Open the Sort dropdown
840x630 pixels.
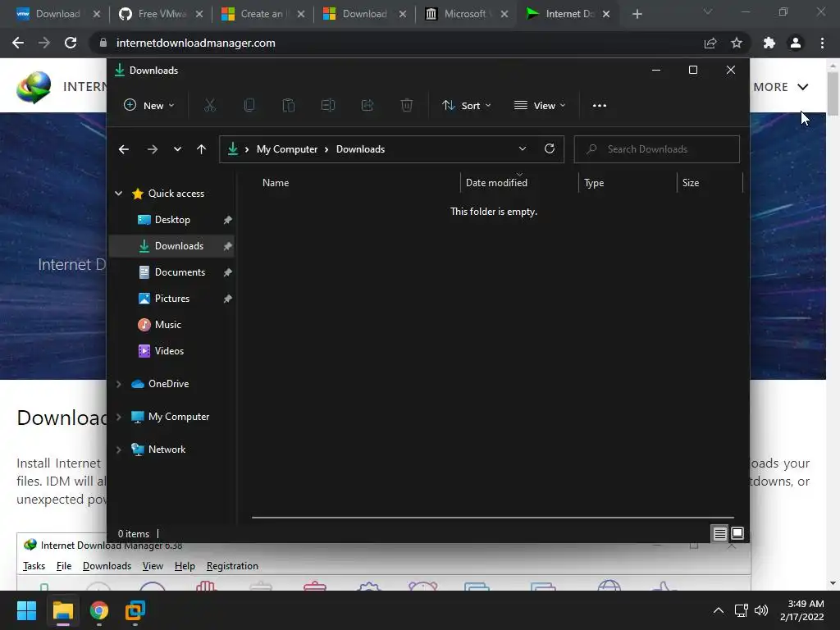click(x=466, y=106)
